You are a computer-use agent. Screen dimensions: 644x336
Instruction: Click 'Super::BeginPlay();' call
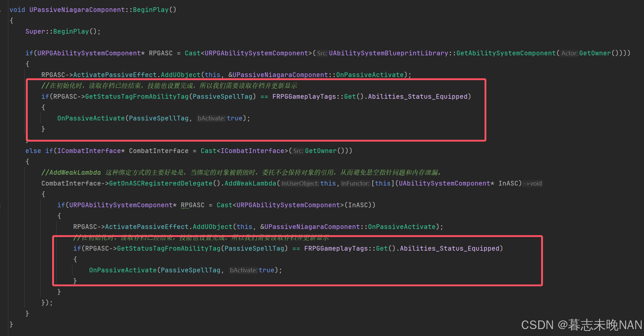coord(63,31)
